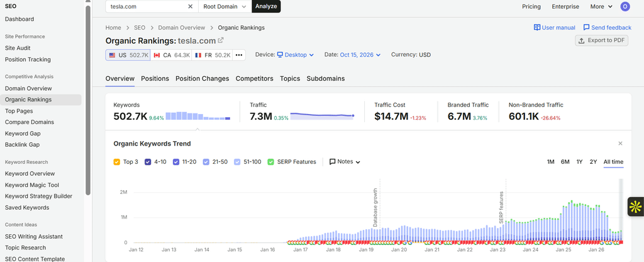
Task: Open the Device Desktop dropdown
Action: (296, 55)
